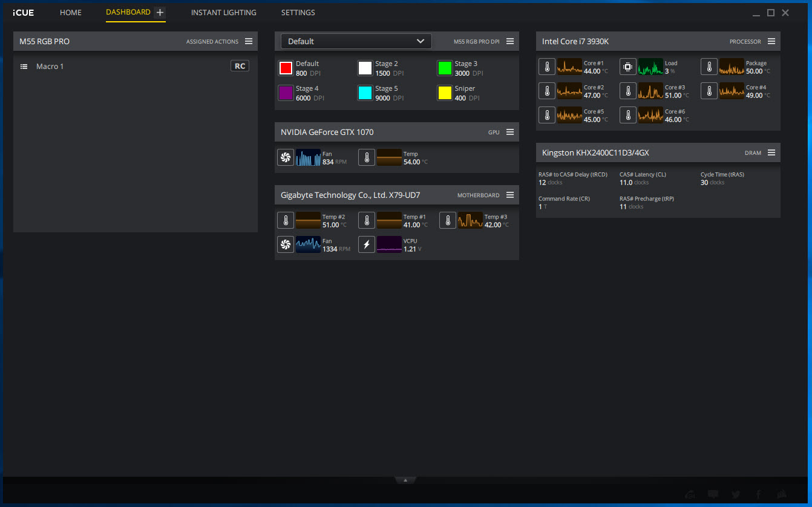Click the thermometer icon for Core #2
Viewport: 812px width, 507px height.
pos(547,91)
